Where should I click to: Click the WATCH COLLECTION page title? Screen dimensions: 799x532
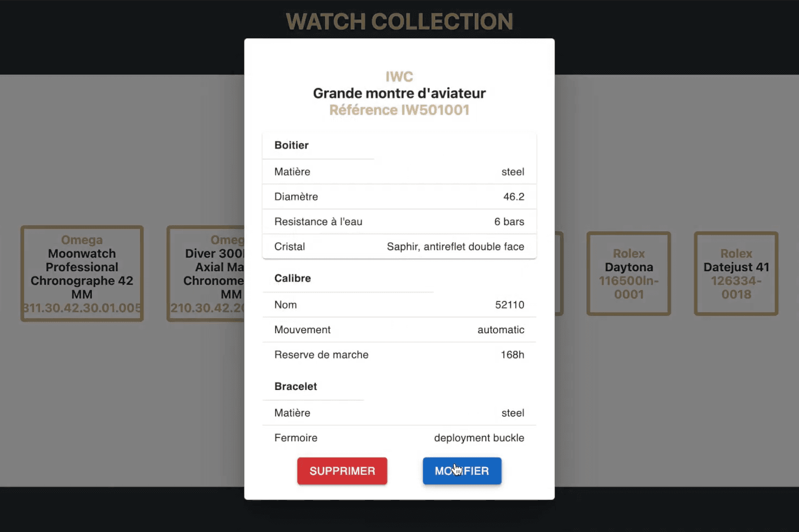(399, 22)
